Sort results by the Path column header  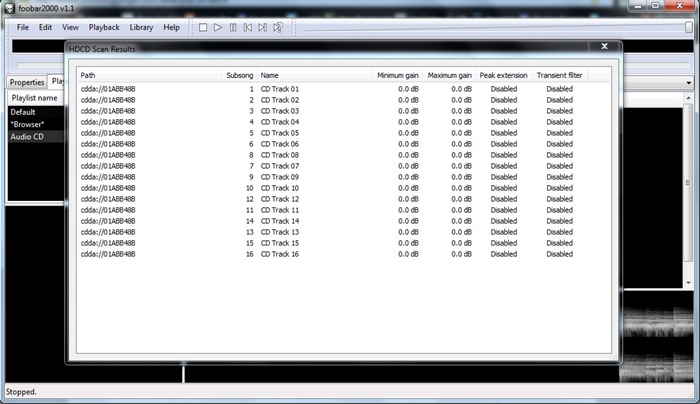149,75
